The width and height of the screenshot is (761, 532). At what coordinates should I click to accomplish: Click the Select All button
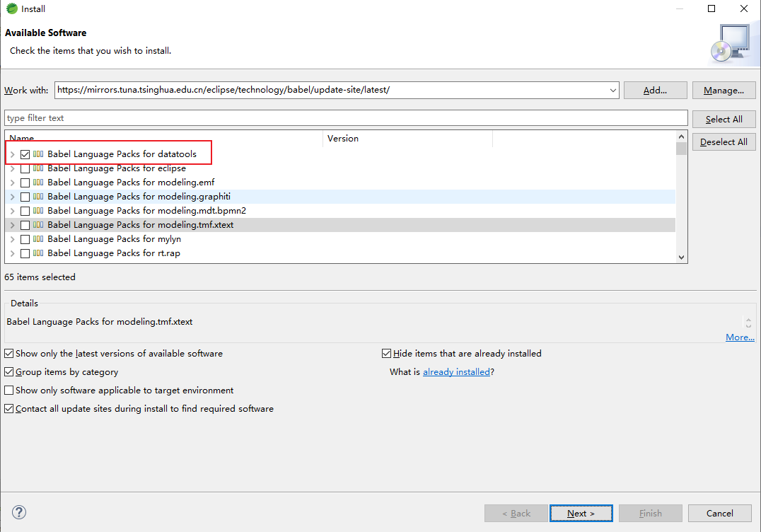coord(724,120)
